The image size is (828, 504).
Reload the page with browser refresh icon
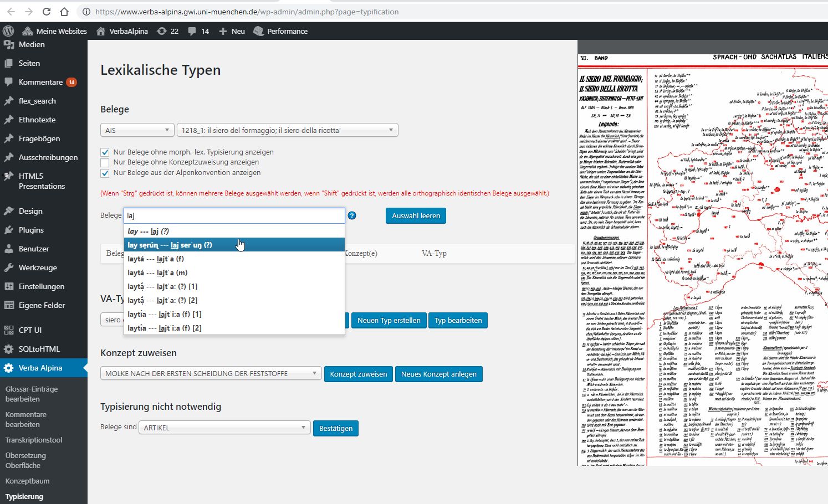pyautogui.click(x=47, y=12)
